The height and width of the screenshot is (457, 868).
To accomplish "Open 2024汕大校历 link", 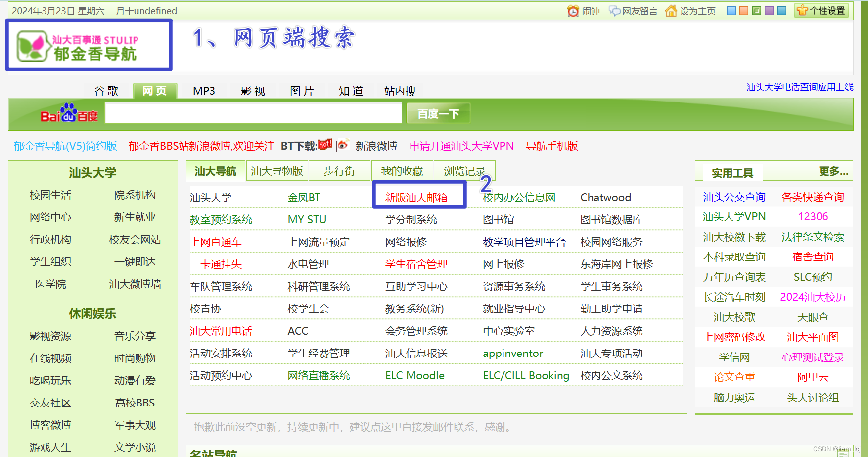I will [813, 297].
